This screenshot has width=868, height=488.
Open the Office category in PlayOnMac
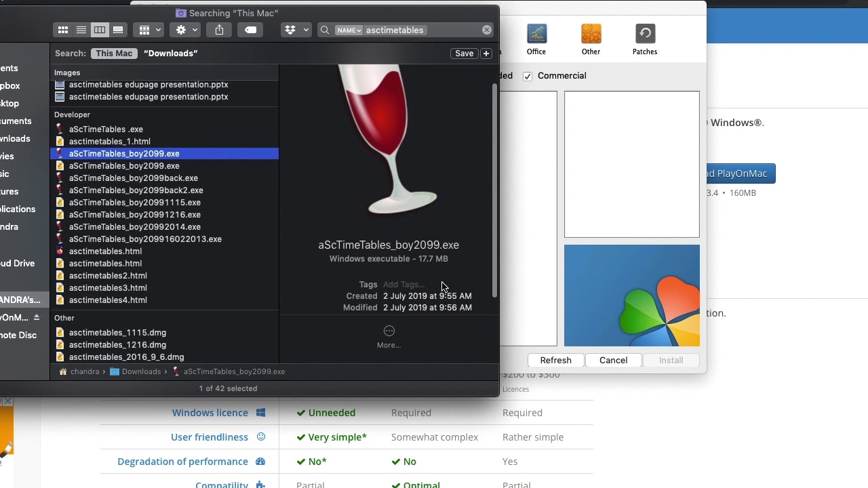536,40
